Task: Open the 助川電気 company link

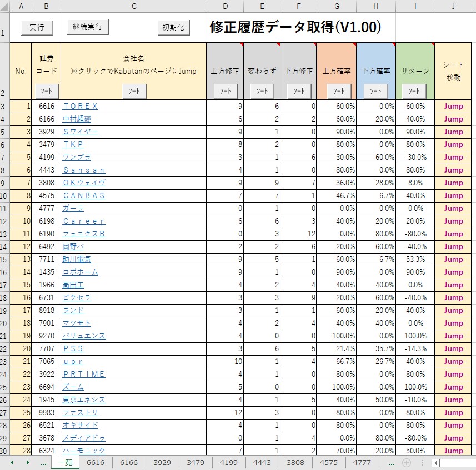Action: (77, 259)
